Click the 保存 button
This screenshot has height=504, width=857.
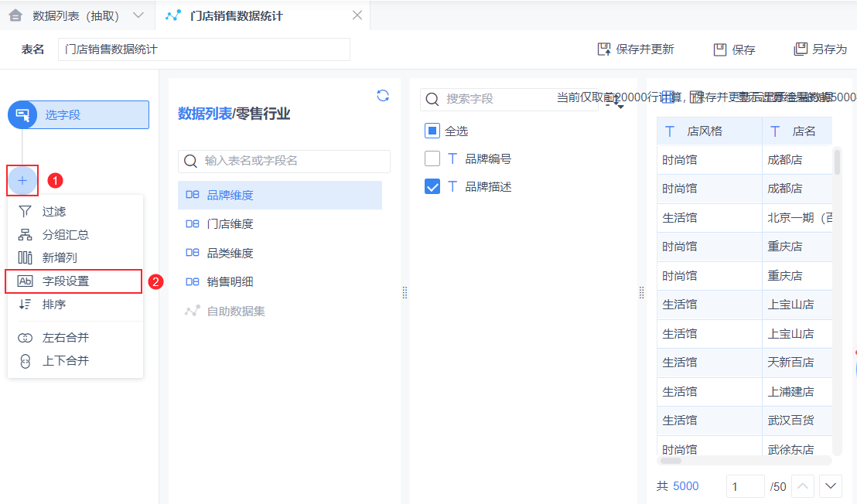pyautogui.click(x=734, y=49)
